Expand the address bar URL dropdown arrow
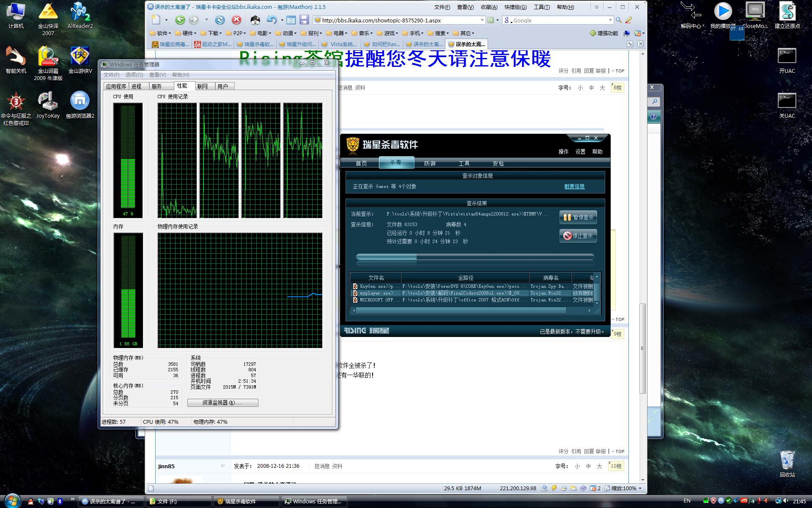812x508 pixels. tap(482, 20)
